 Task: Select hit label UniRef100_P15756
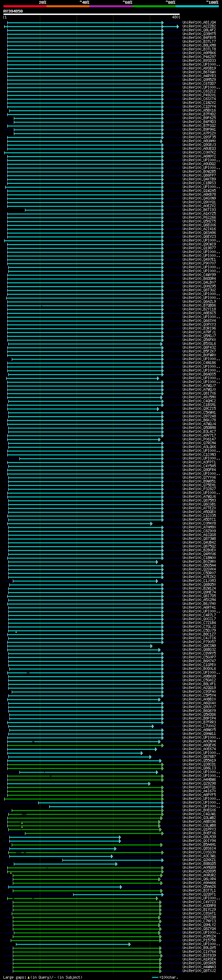point(199,940)
